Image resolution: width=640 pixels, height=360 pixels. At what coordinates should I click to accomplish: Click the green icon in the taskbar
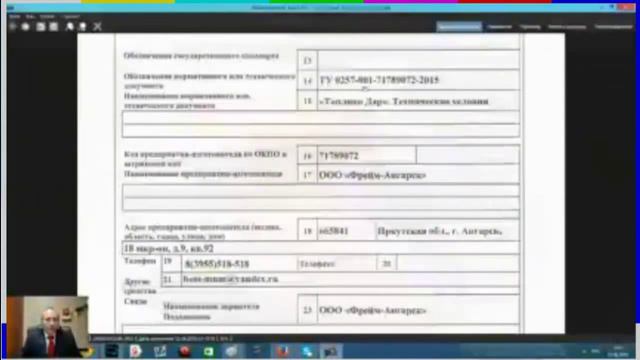pos(209,351)
